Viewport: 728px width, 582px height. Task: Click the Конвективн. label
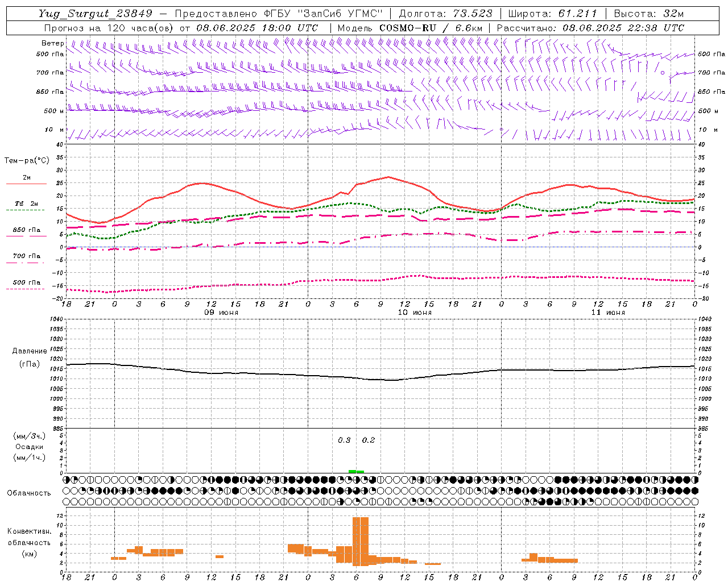pos(29,531)
